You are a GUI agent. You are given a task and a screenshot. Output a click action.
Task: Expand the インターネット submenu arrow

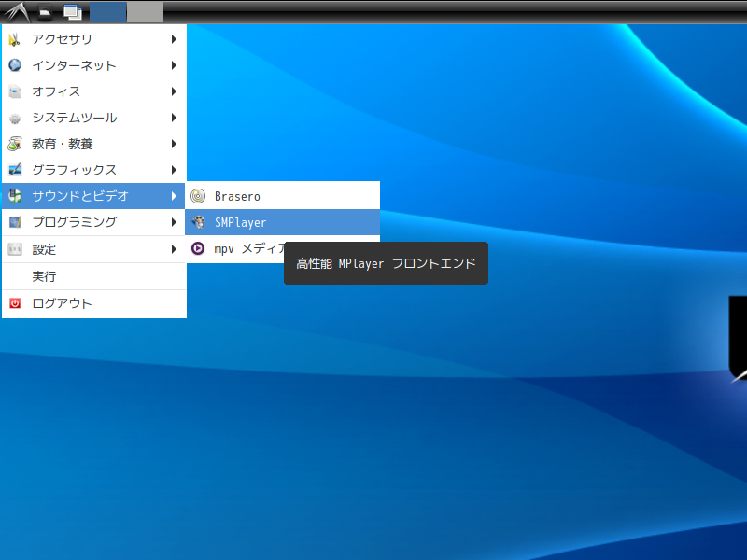click(174, 65)
